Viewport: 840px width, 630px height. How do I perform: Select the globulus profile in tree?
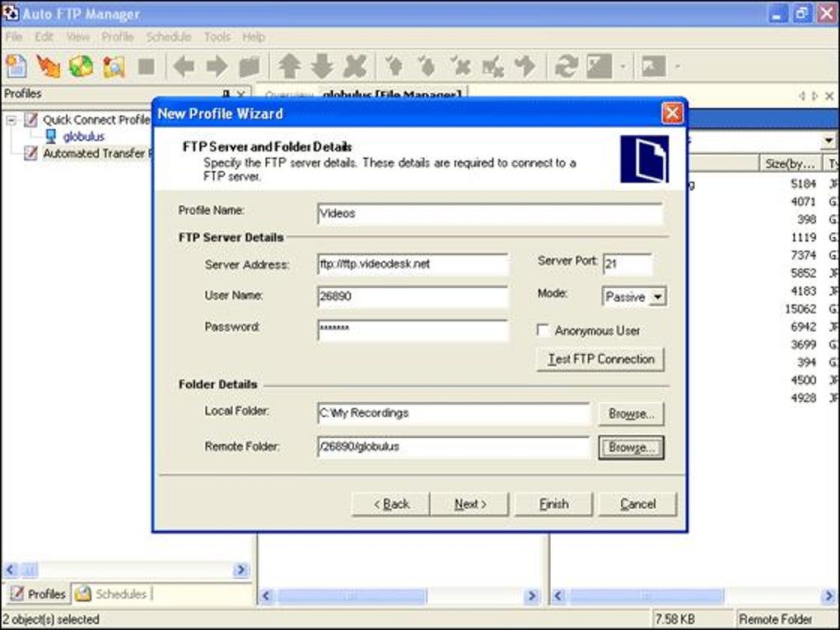tap(83, 137)
